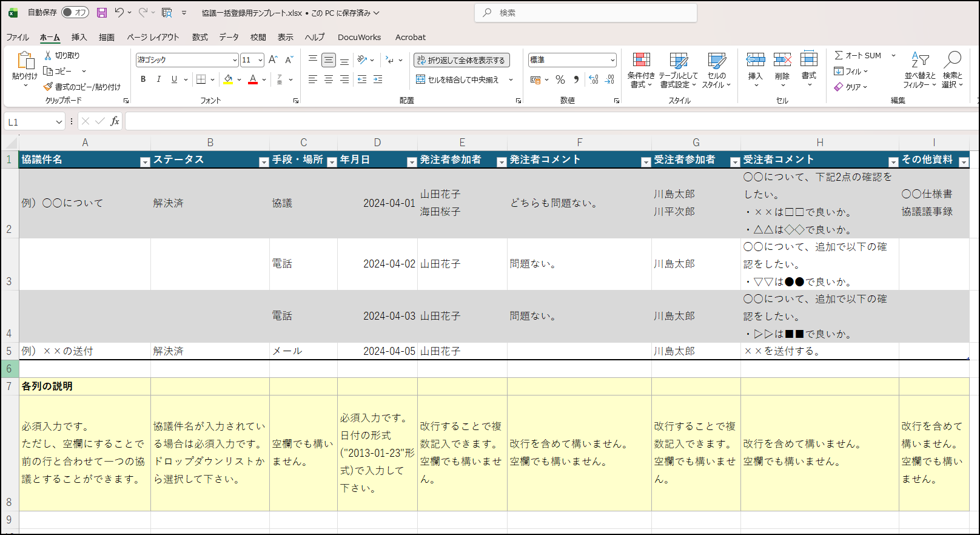Click the align right icon

[x=344, y=79]
